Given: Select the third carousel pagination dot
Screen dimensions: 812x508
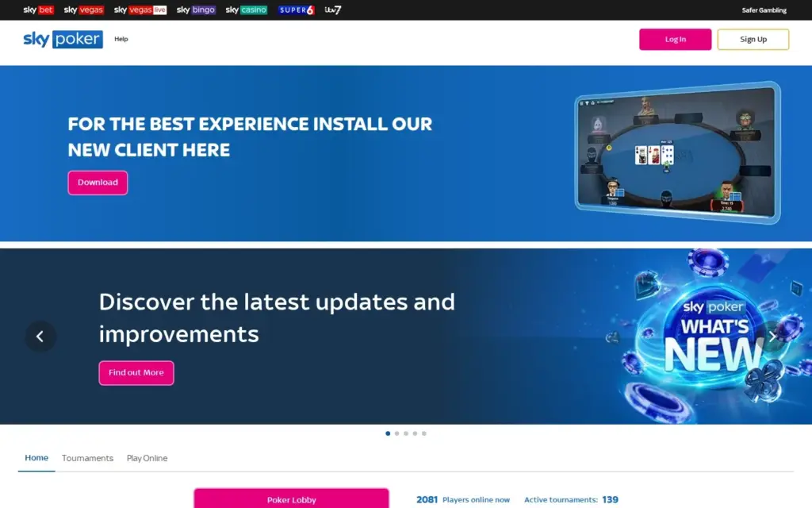Looking at the screenshot, I should click(x=406, y=433).
